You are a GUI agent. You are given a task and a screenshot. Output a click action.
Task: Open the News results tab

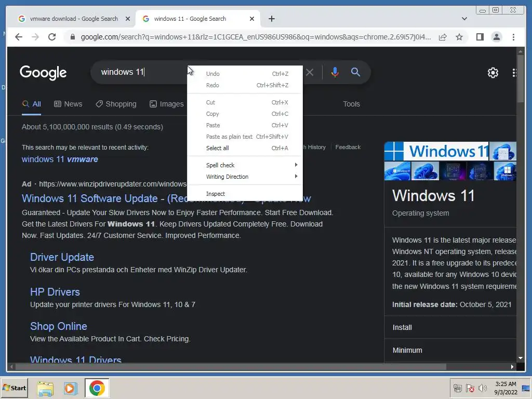point(68,104)
